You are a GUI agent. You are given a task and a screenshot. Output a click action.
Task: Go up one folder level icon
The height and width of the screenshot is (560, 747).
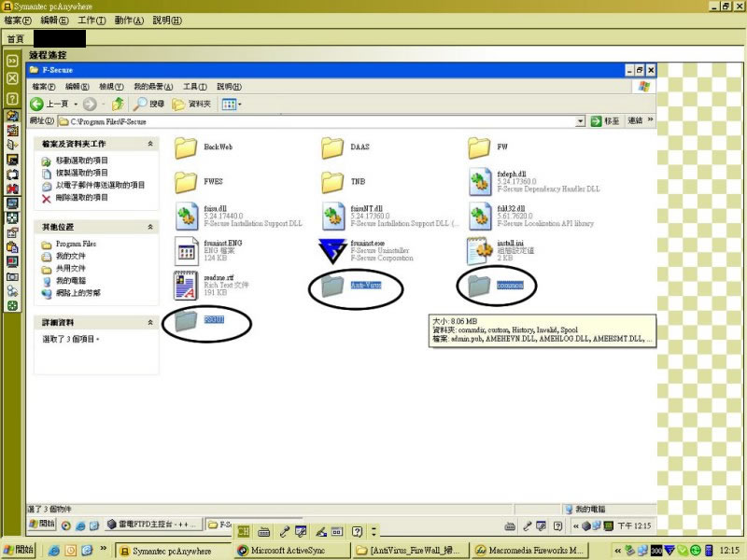point(118,104)
